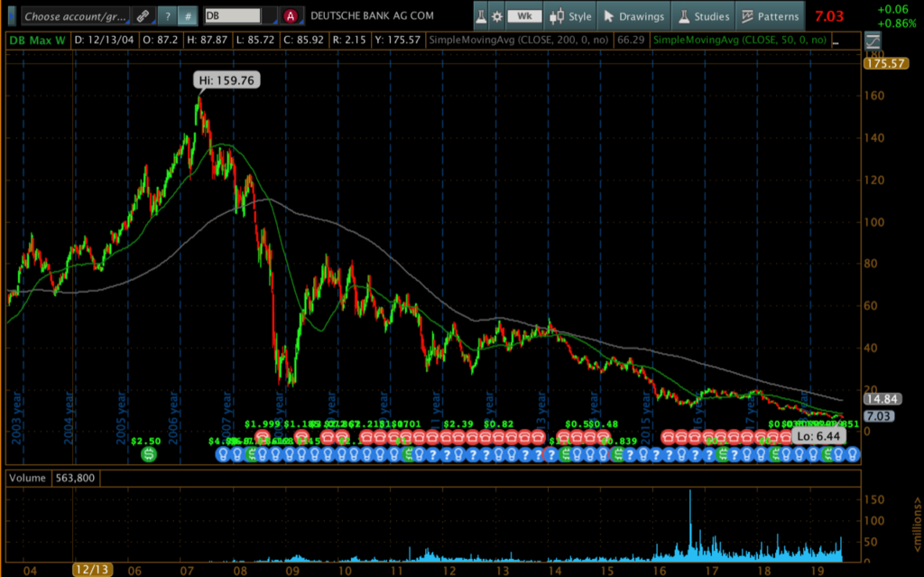
Task: Open the flask icon next to the settings gear
Action: [x=481, y=16]
